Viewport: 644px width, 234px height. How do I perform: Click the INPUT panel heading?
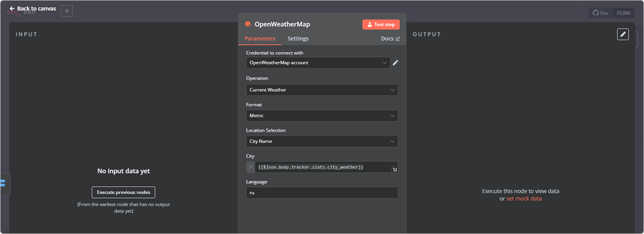26,34
